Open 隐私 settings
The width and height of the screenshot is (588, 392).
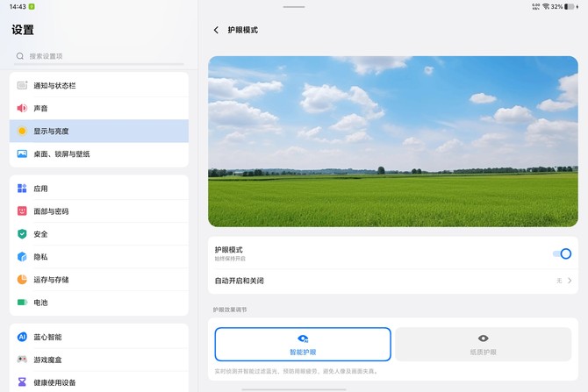pos(99,257)
